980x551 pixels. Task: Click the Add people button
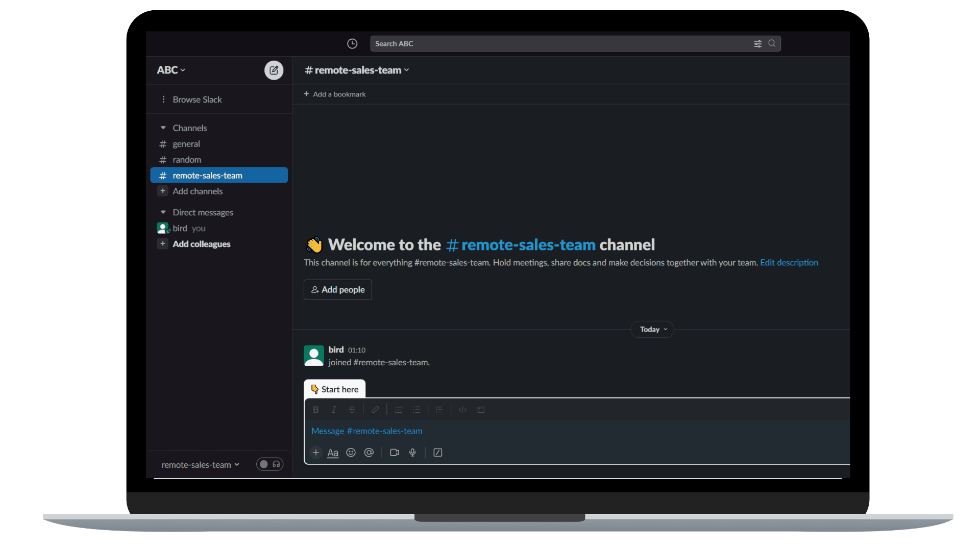(337, 289)
